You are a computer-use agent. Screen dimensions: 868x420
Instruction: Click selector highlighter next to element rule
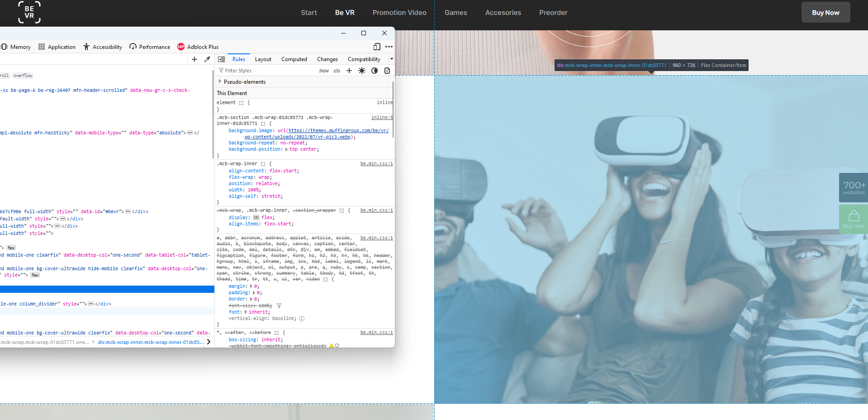coord(241,103)
